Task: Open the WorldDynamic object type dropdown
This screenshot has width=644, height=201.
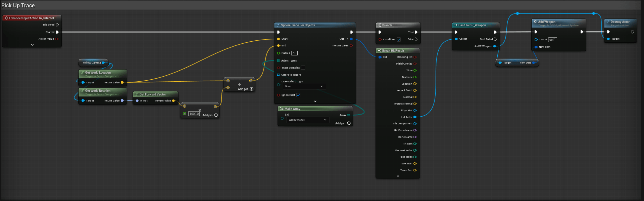Action: click(x=308, y=120)
